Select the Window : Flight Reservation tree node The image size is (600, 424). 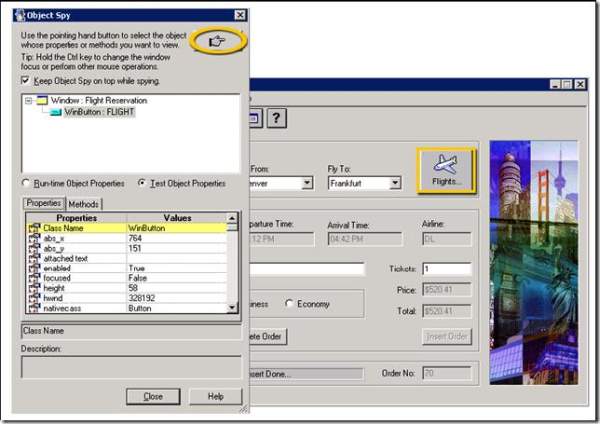(99, 100)
